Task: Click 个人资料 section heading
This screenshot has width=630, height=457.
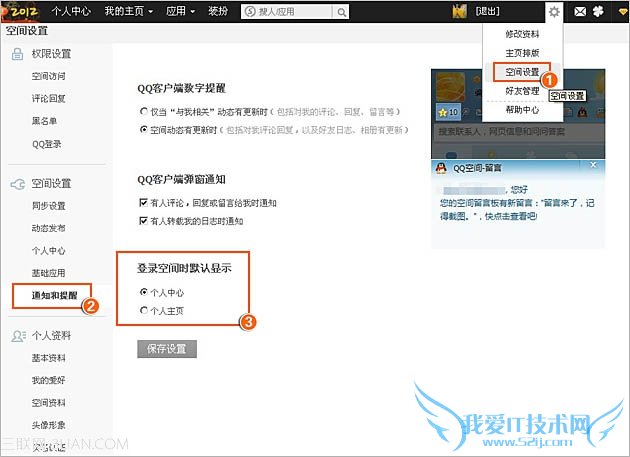Action: (x=51, y=336)
